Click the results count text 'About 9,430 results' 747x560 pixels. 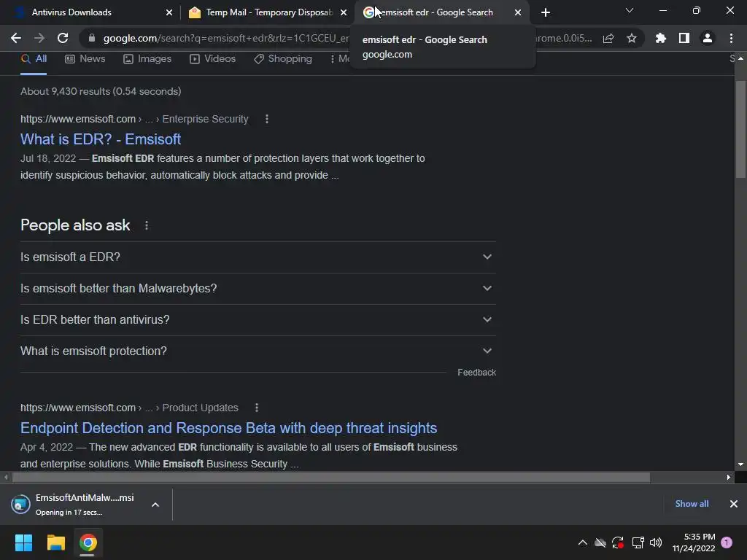[x=101, y=91]
